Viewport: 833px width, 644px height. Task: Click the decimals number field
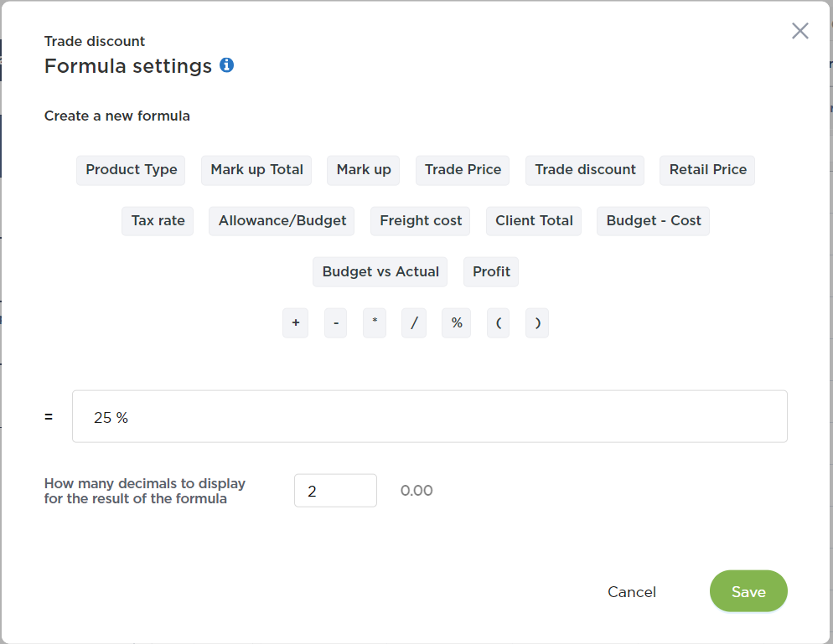(x=336, y=491)
